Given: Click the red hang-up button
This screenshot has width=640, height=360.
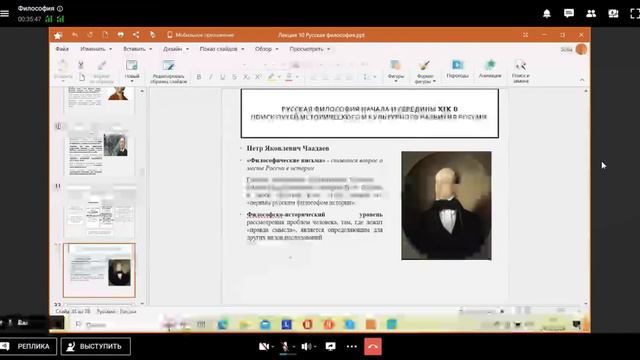Looking at the screenshot, I should point(373,347).
